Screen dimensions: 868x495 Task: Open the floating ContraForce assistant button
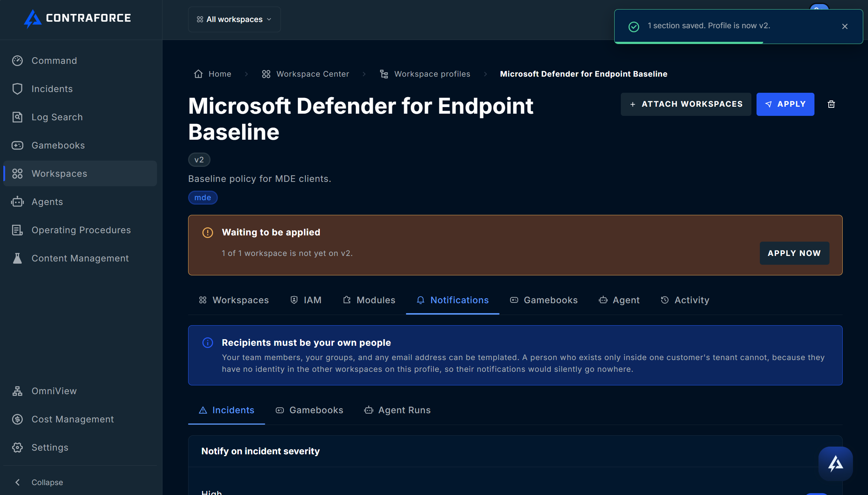pyautogui.click(x=836, y=464)
